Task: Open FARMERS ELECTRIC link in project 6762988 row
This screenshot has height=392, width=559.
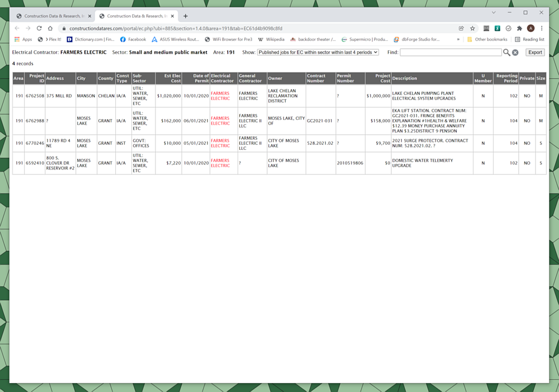Action: pyautogui.click(x=220, y=121)
